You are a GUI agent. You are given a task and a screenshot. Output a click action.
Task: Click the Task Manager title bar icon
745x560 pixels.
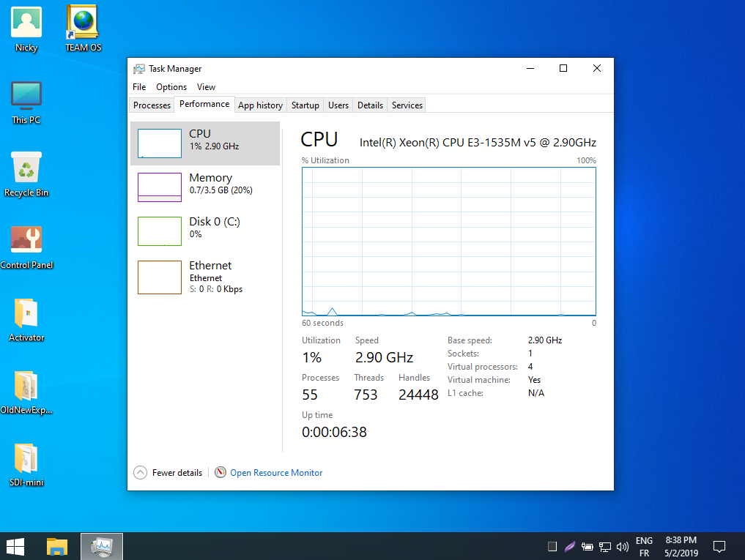click(x=138, y=69)
